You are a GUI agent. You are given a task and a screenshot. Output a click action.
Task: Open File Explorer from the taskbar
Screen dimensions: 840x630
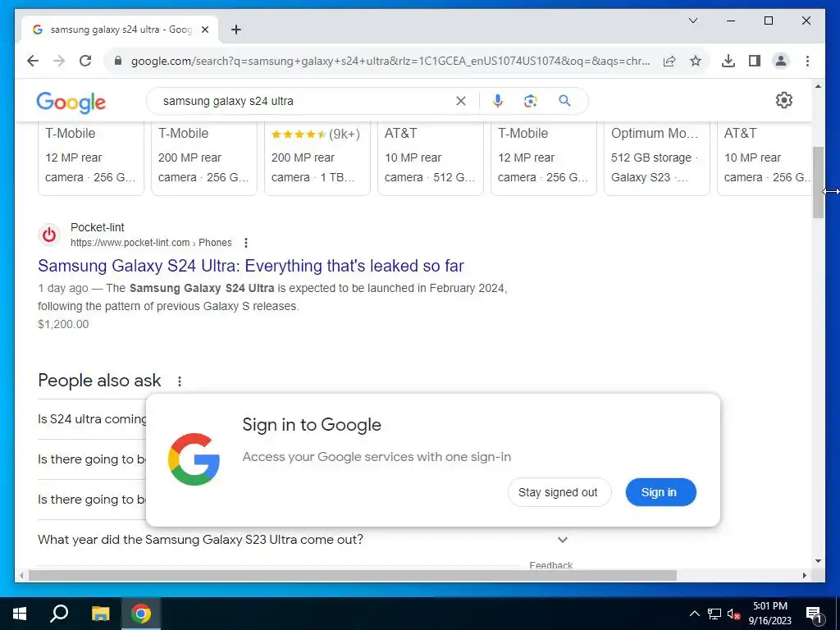pyautogui.click(x=100, y=614)
